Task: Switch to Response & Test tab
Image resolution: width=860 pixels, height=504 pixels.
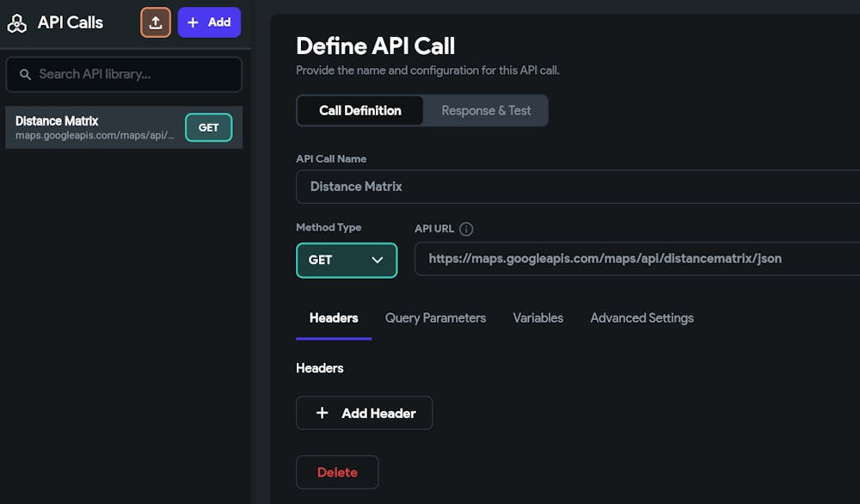Action: pyautogui.click(x=486, y=110)
